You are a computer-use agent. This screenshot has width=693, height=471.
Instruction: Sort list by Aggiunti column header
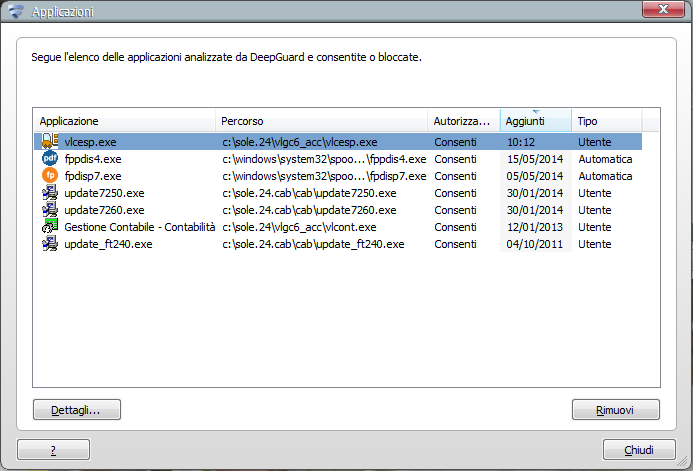pos(534,121)
